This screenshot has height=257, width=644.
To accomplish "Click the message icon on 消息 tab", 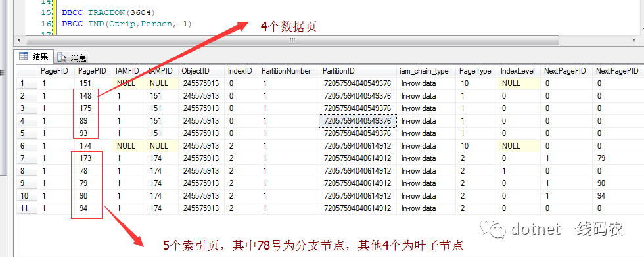I will 61,57.
